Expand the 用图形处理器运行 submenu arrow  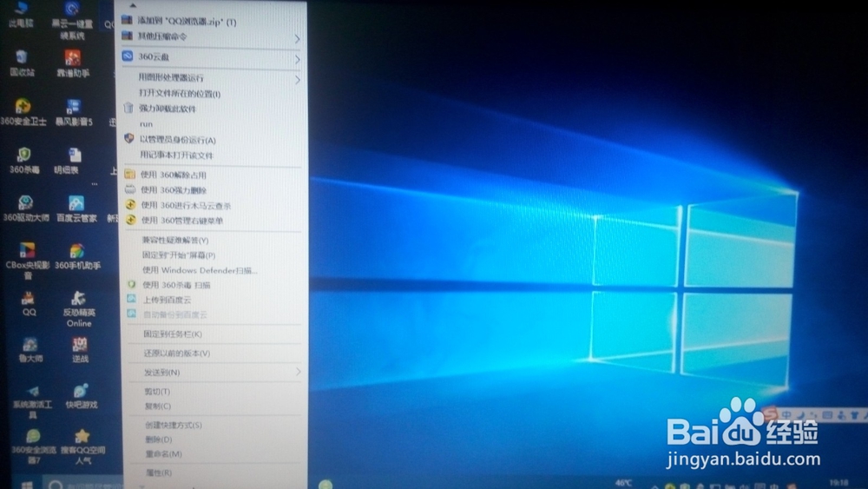pyautogui.click(x=297, y=80)
